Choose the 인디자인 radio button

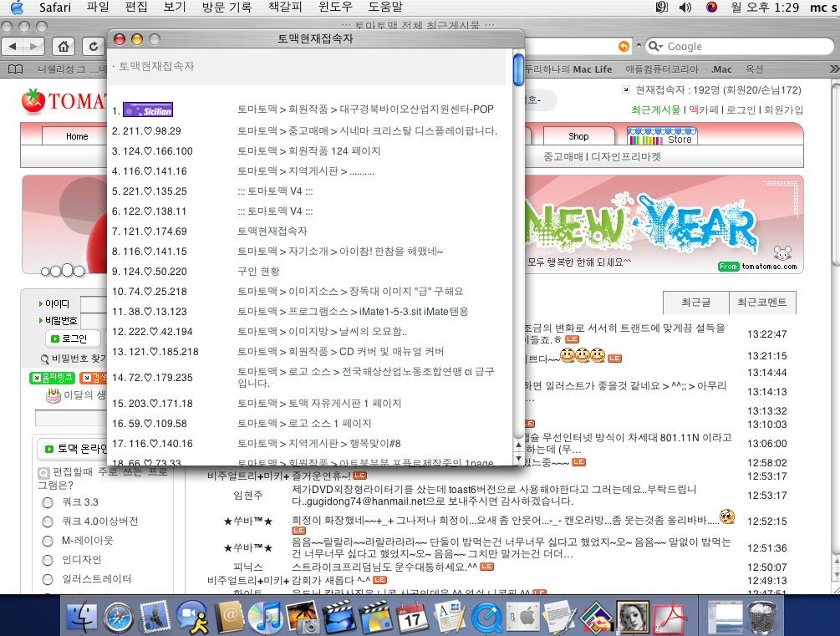coord(48,560)
